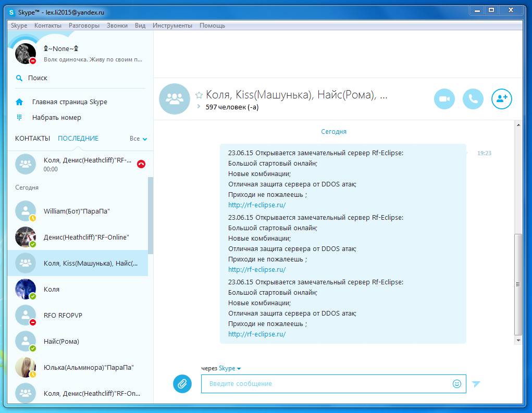Image resolution: width=532 pixels, height=413 pixels.
Task: Open William(Бот)"ПараПа" contact avatar
Action: coord(26,211)
